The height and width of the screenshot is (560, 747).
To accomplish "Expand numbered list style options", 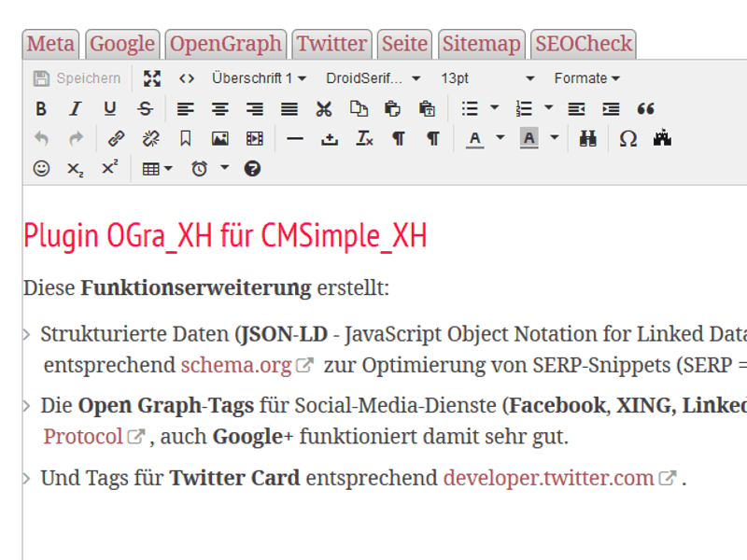I will 549,108.
